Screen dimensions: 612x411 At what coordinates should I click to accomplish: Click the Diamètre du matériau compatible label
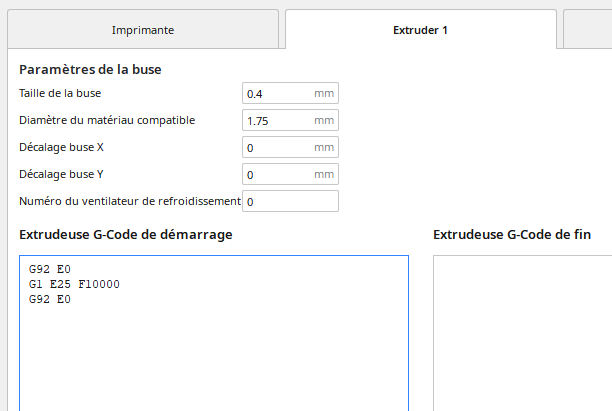pos(107,121)
